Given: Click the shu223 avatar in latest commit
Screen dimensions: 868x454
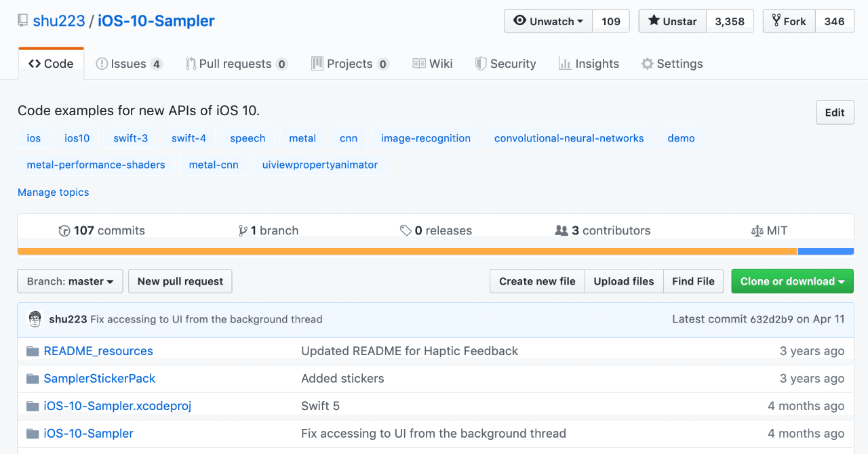Looking at the screenshot, I should click(35, 319).
